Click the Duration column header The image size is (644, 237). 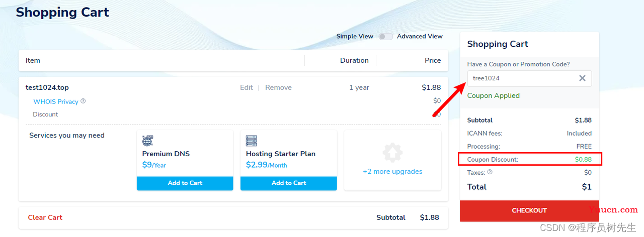(x=354, y=60)
